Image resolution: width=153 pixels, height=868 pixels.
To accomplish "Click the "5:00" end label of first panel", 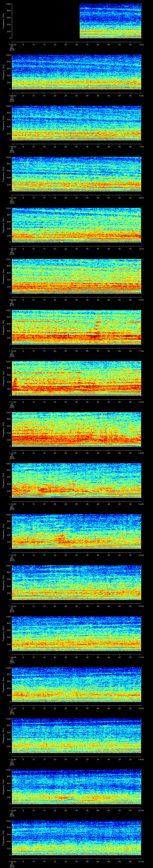I will tap(141, 44).
